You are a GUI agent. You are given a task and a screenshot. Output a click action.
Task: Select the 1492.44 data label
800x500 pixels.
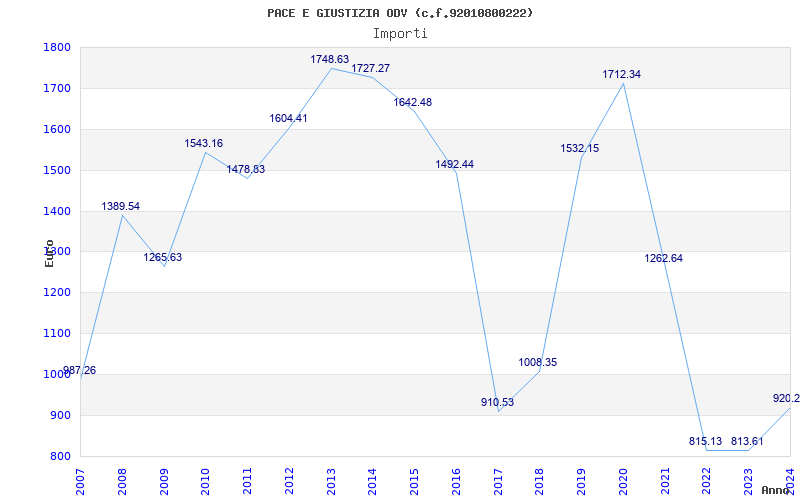[x=454, y=164]
